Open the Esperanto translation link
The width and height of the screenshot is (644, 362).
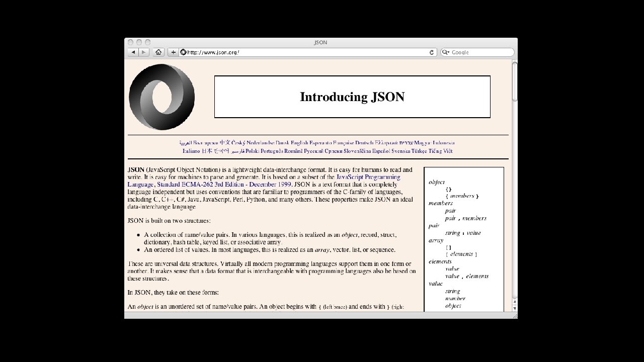click(321, 143)
